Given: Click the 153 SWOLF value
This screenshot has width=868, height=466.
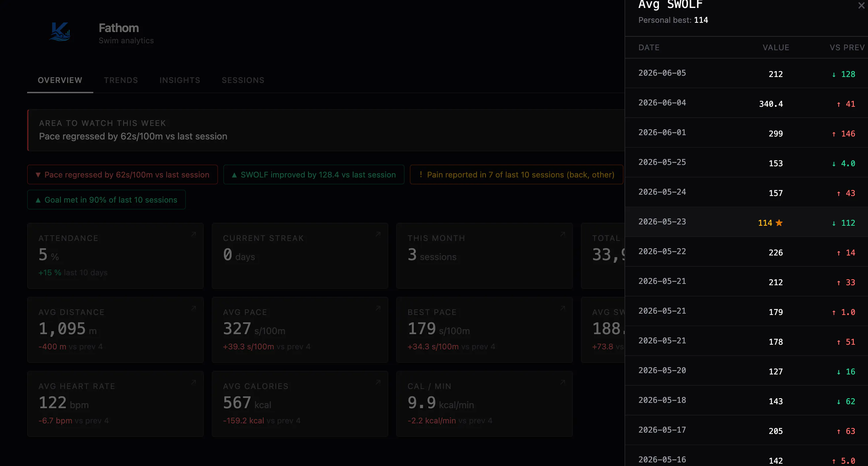Looking at the screenshot, I should coord(776,163).
